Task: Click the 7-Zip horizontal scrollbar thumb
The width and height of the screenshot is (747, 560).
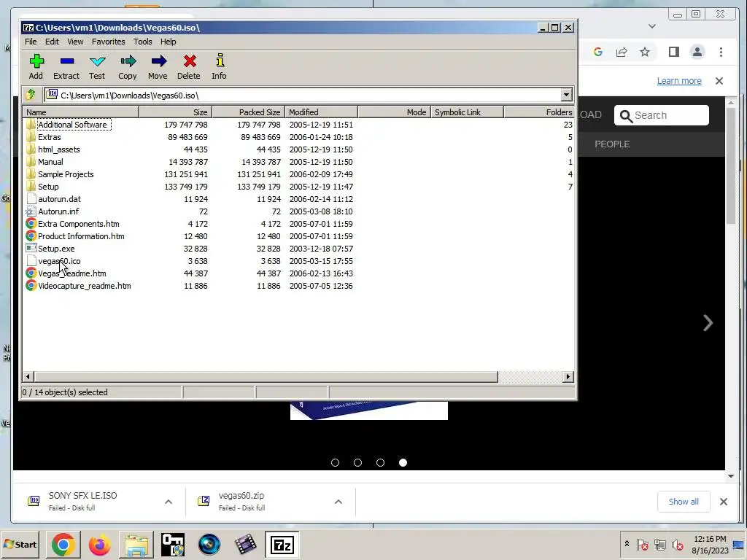Action: click(266, 377)
